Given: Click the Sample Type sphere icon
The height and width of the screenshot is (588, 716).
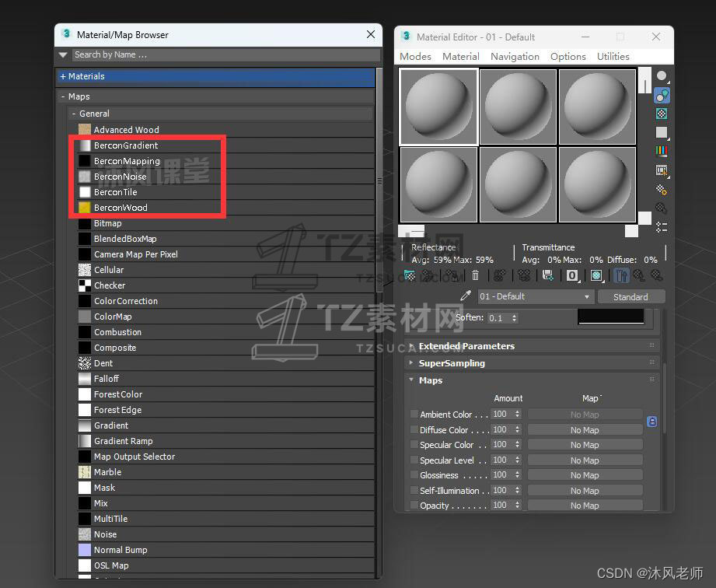Looking at the screenshot, I should pyautogui.click(x=662, y=76).
